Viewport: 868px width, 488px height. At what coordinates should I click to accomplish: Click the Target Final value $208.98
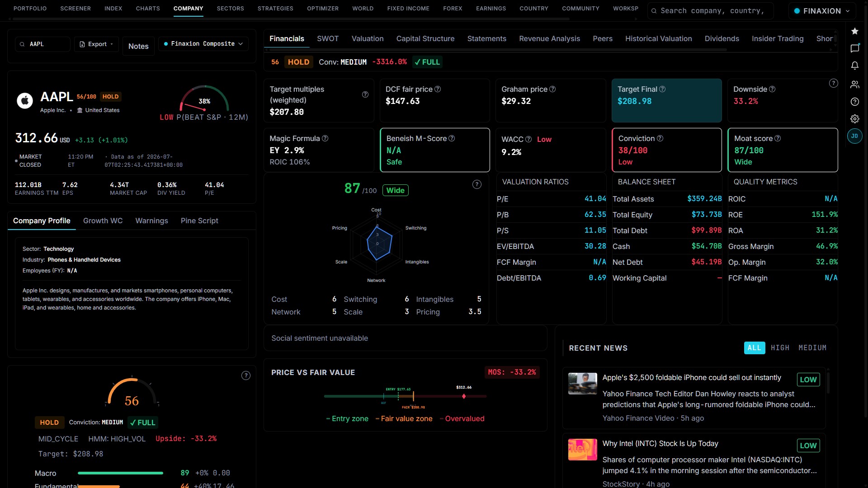(x=634, y=101)
